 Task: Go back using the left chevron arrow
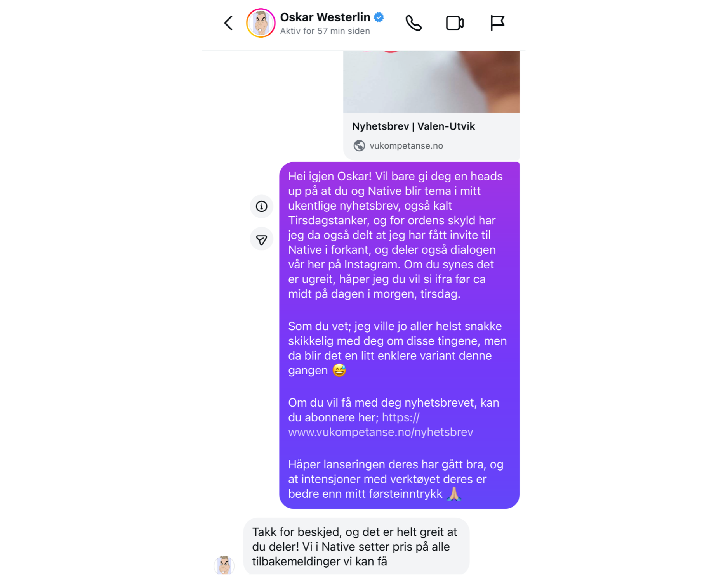228,23
